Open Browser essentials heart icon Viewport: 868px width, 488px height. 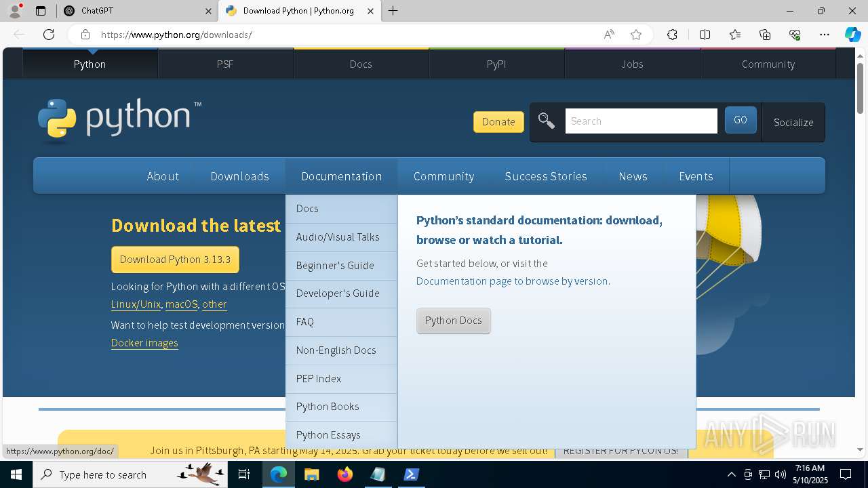(795, 35)
